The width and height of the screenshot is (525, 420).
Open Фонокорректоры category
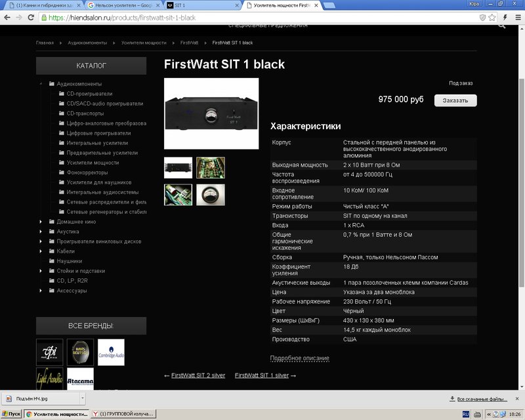click(87, 173)
